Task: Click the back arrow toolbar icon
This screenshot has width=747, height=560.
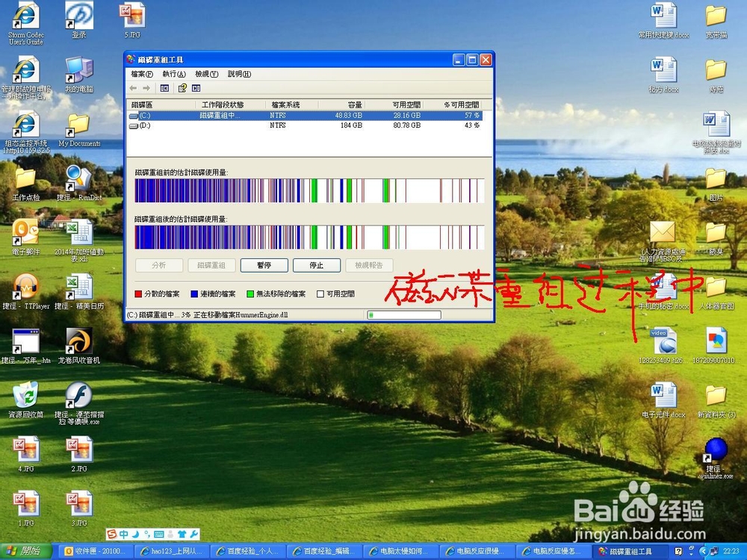Action: (x=134, y=89)
